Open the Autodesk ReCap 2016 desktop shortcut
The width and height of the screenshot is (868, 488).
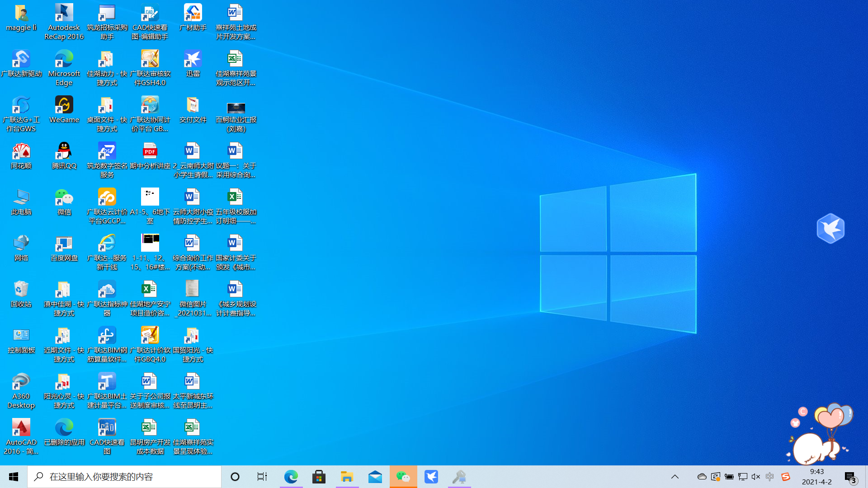64,22
